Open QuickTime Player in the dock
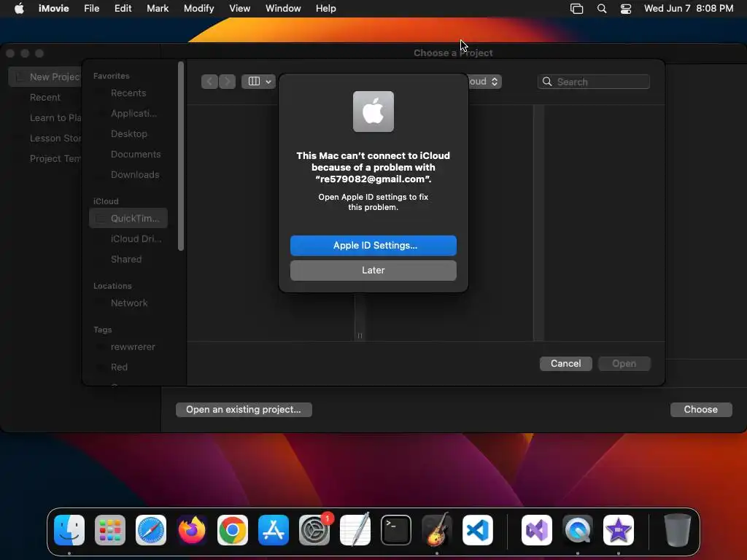 pyautogui.click(x=578, y=529)
